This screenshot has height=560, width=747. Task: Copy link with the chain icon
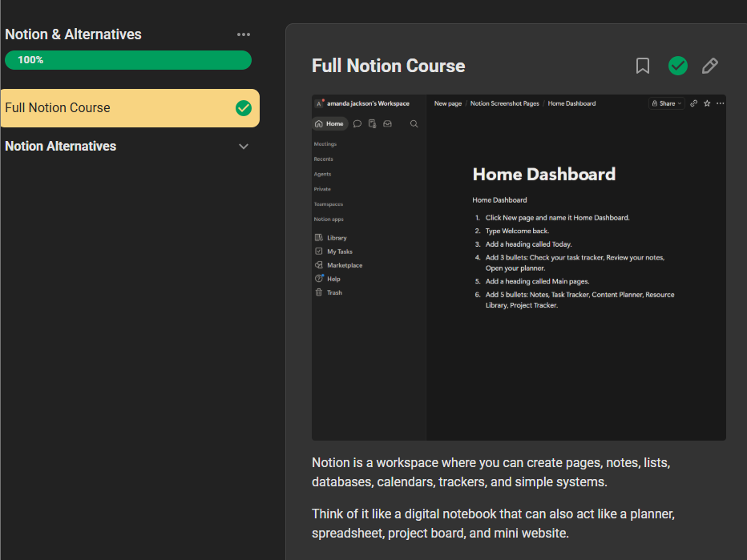pos(693,103)
